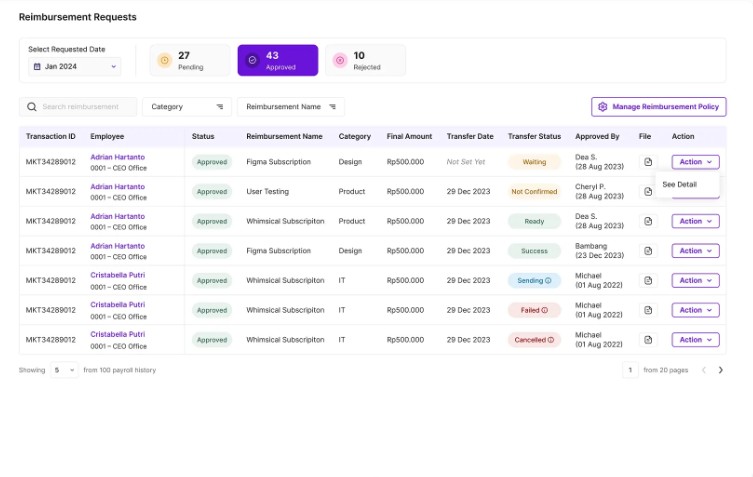Expand the Action dropdown in the Success row
Screen dimensions: 753x477
[x=695, y=251]
